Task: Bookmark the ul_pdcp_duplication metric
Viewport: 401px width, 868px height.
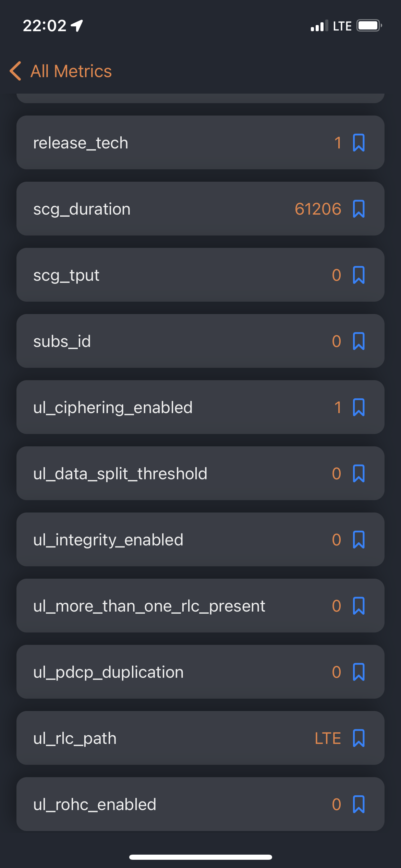Action: [x=359, y=672]
